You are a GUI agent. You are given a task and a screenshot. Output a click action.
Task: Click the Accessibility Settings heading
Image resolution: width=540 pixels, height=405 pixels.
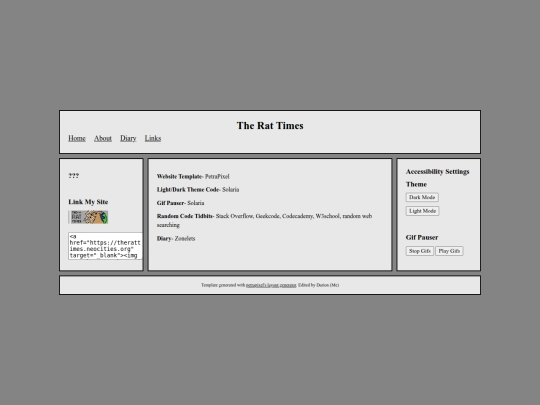click(x=437, y=172)
